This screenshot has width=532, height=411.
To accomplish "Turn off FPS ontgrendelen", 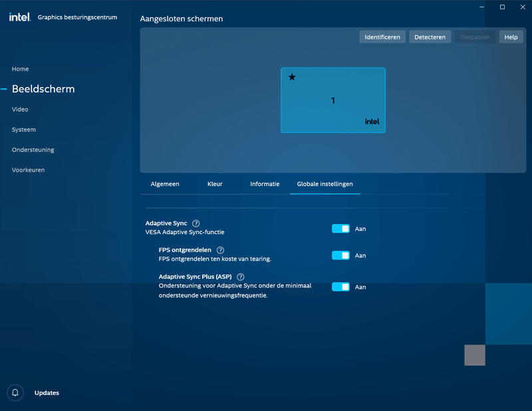I will coord(340,255).
